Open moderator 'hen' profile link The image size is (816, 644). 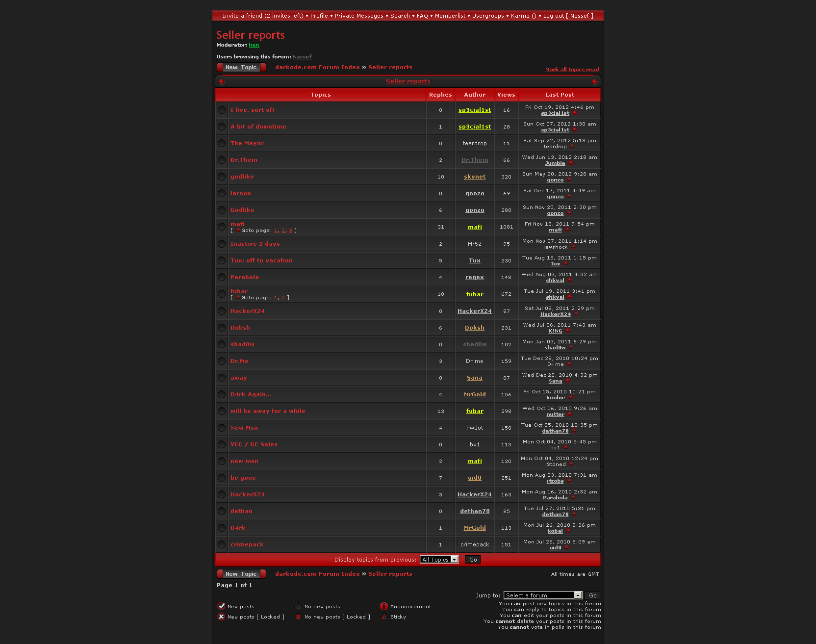254,45
